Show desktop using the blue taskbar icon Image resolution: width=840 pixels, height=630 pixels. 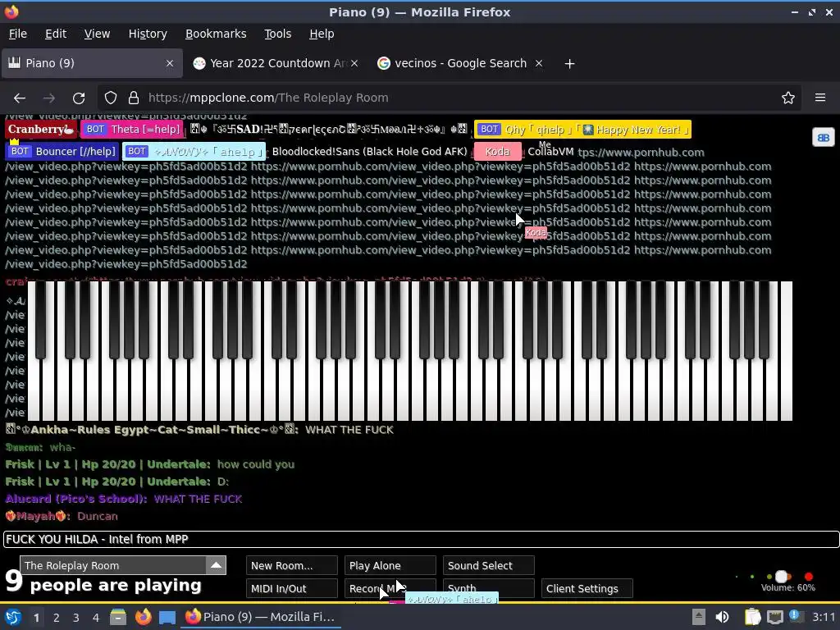(x=167, y=617)
